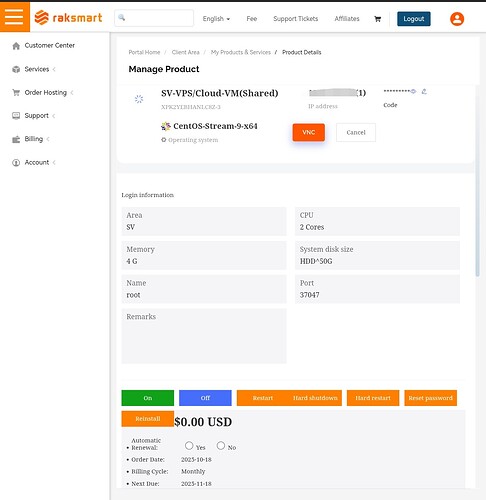Select Yes for Automatic Renewal
The width and height of the screenshot is (486, 500).
189,445
